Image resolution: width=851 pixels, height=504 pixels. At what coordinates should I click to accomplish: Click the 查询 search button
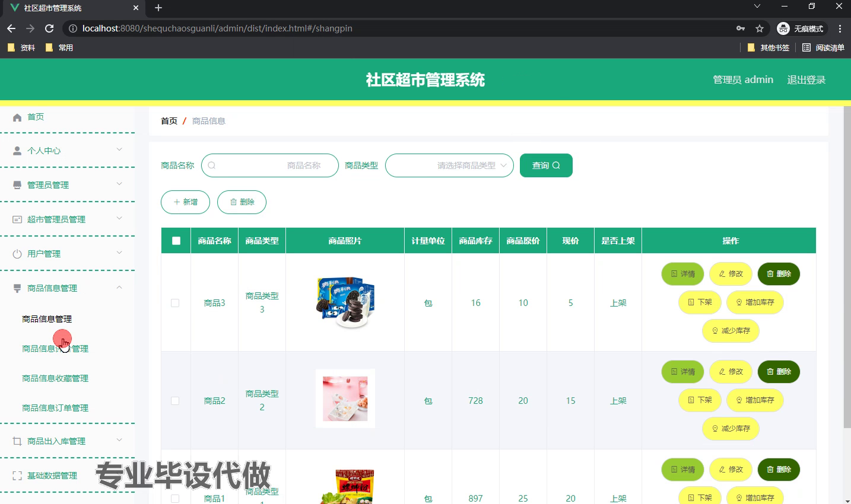point(546,165)
